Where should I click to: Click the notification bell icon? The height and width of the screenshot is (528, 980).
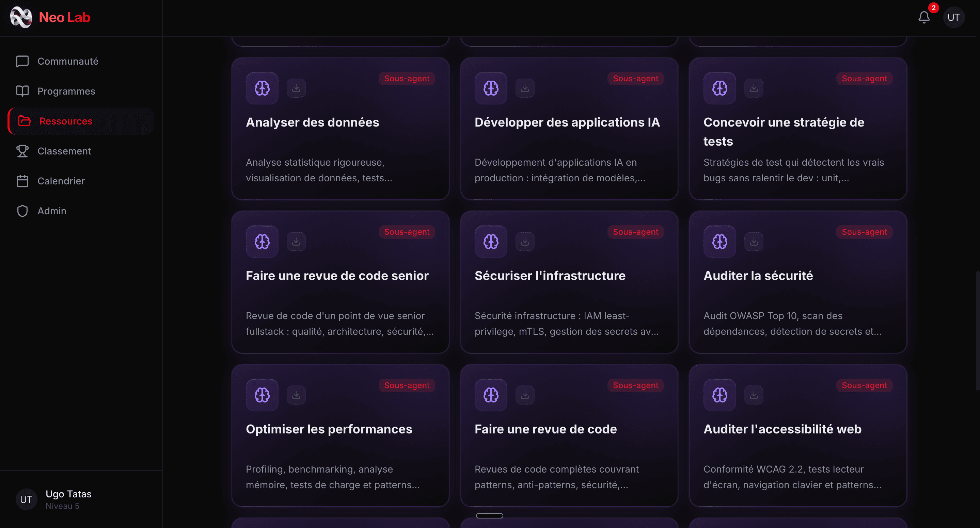(924, 17)
